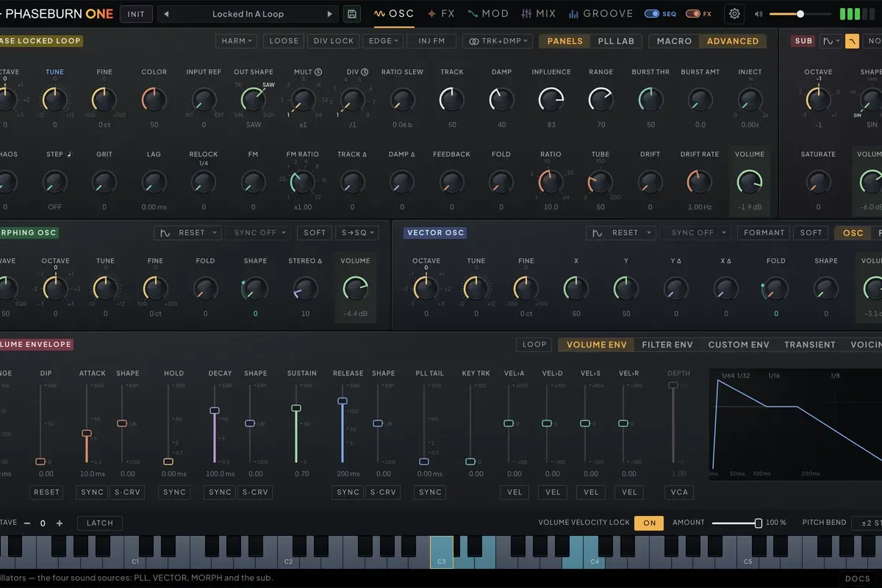Click the LOOP button in envelope section
This screenshot has height=588, width=882.
point(534,345)
